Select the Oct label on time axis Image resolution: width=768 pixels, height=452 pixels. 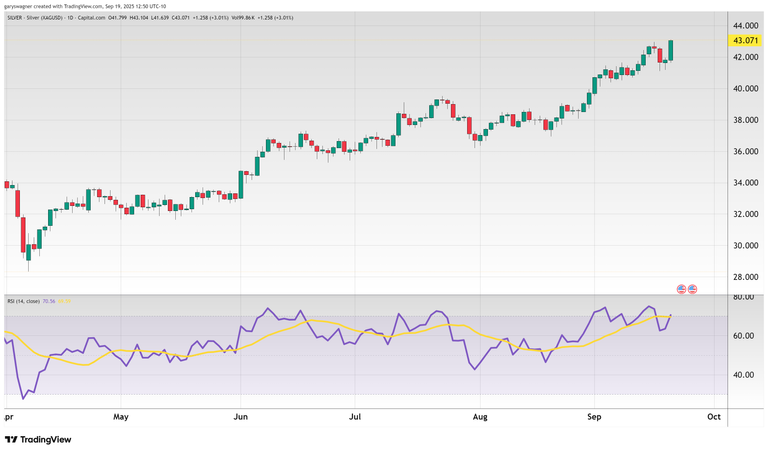713,414
